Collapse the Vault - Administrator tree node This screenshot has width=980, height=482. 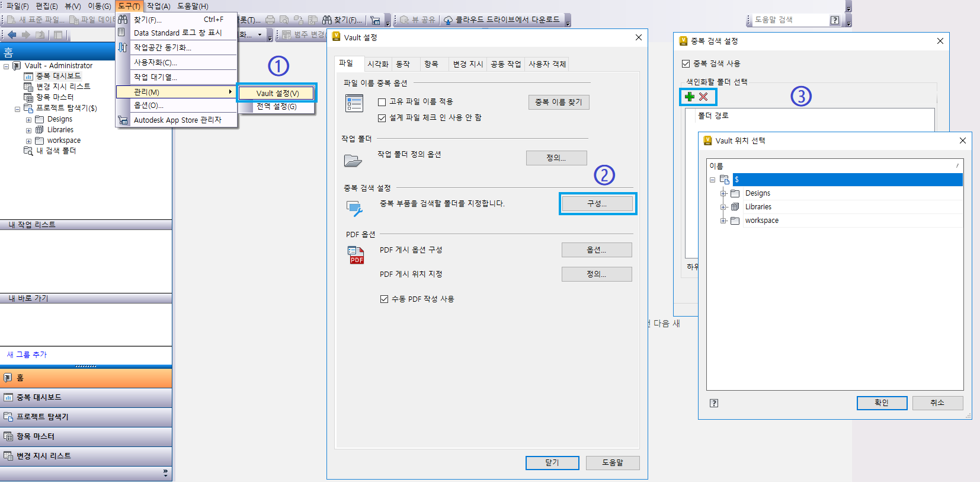coord(7,66)
